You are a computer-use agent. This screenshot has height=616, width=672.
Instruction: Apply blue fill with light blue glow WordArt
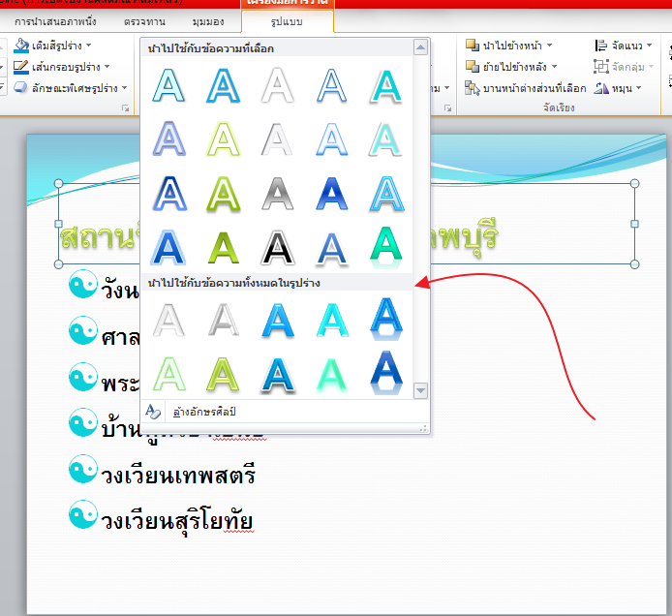[x=168, y=247]
